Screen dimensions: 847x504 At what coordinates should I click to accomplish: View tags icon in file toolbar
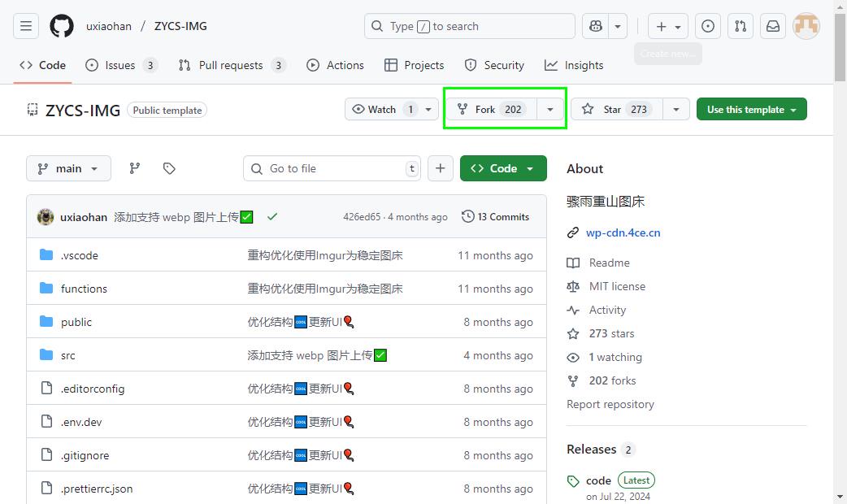(x=169, y=168)
